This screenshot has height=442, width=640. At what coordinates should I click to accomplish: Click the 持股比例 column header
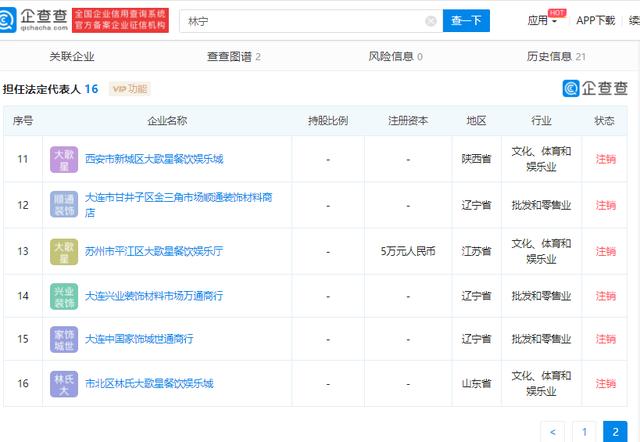pyautogui.click(x=328, y=121)
